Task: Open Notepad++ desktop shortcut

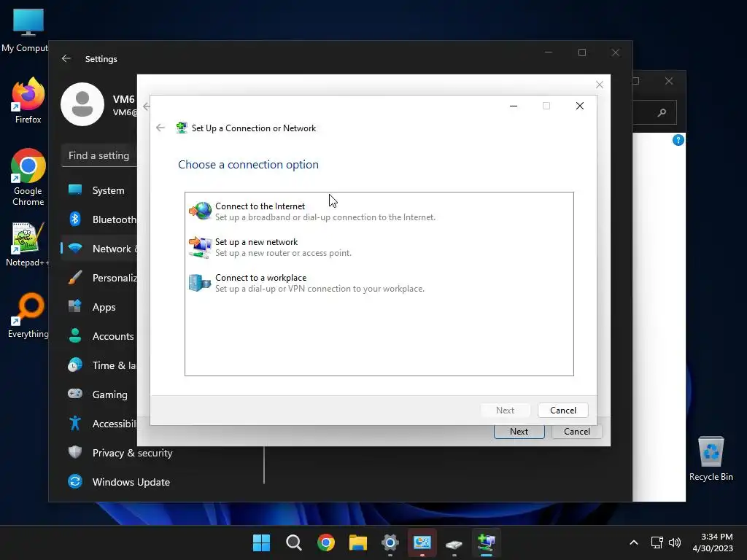Action: 28,244
